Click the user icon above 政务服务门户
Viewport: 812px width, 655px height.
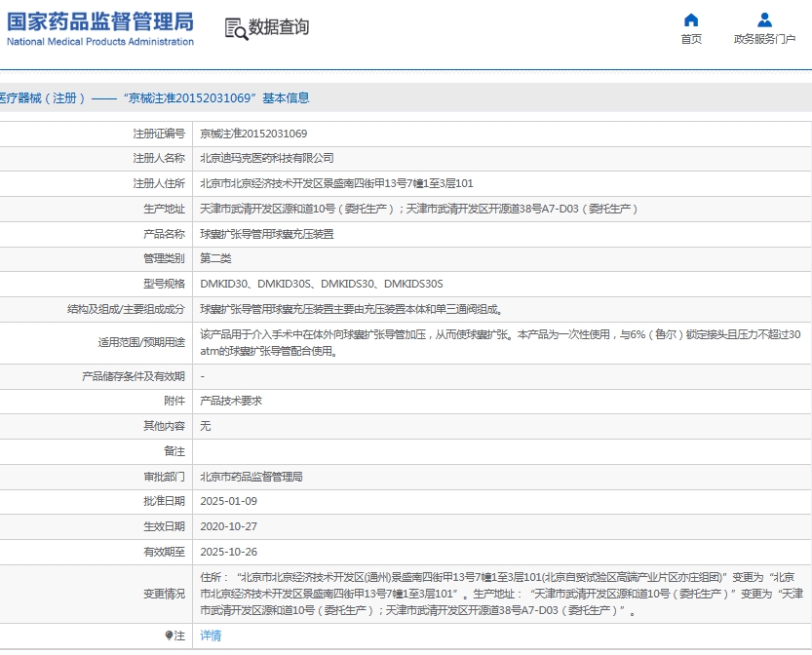(764, 20)
